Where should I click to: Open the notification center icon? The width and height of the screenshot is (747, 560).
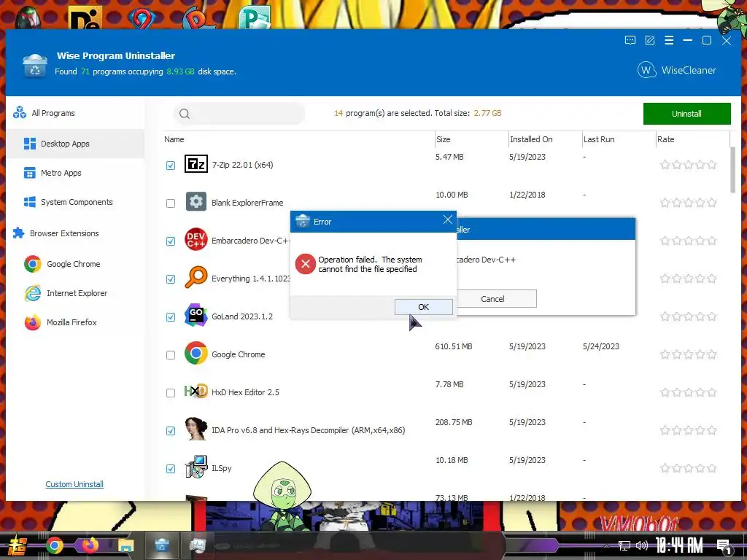[723, 545]
